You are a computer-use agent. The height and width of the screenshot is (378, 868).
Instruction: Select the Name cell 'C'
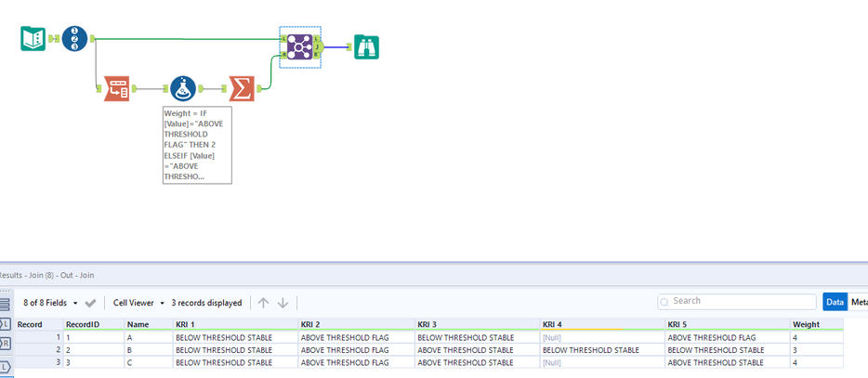149,362
